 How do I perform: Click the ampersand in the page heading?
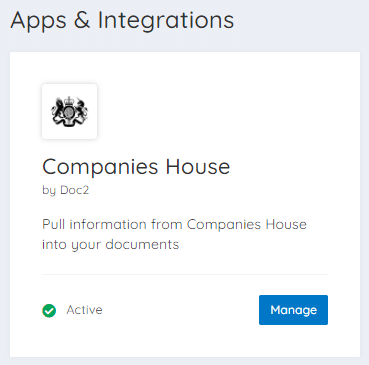82,20
